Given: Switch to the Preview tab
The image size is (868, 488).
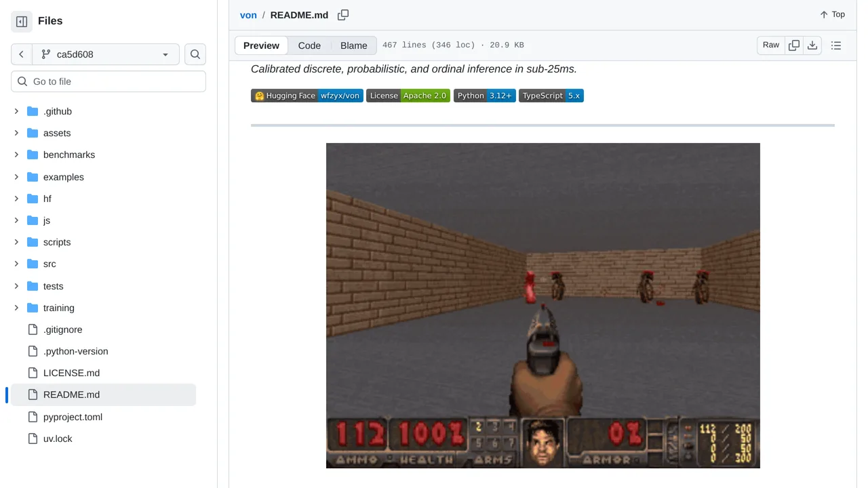Looking at the screenshot, I should pyautogui.click(x=261, y=45).
